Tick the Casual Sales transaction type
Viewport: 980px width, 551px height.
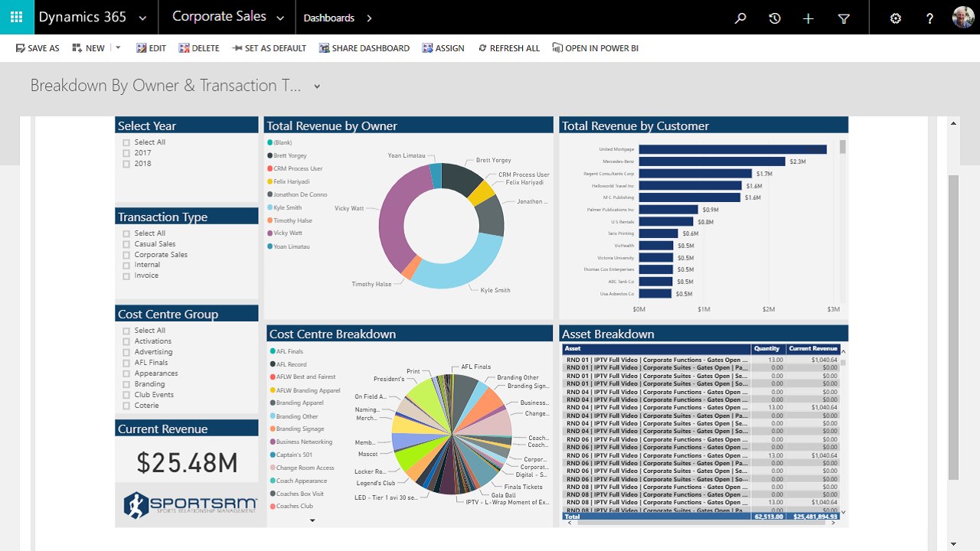(x=126, y=244)
